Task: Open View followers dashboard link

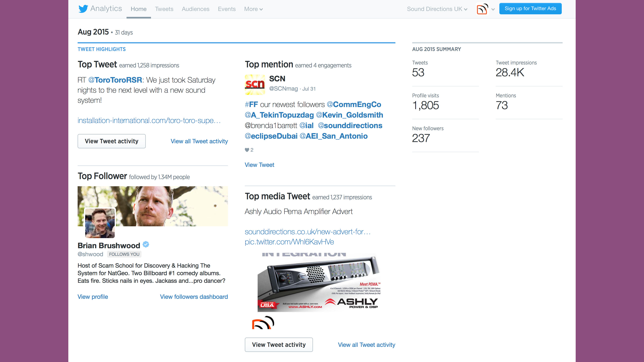Action: [x=194, y=297]
